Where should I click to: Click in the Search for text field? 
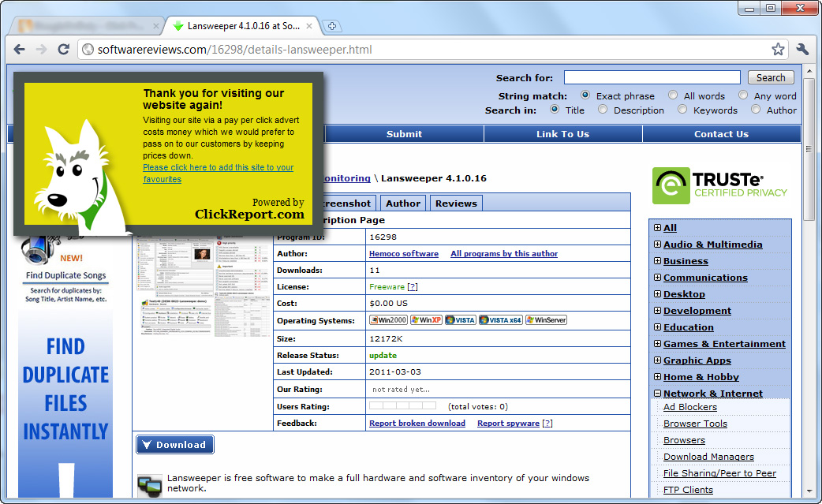[x=652, y=77]
